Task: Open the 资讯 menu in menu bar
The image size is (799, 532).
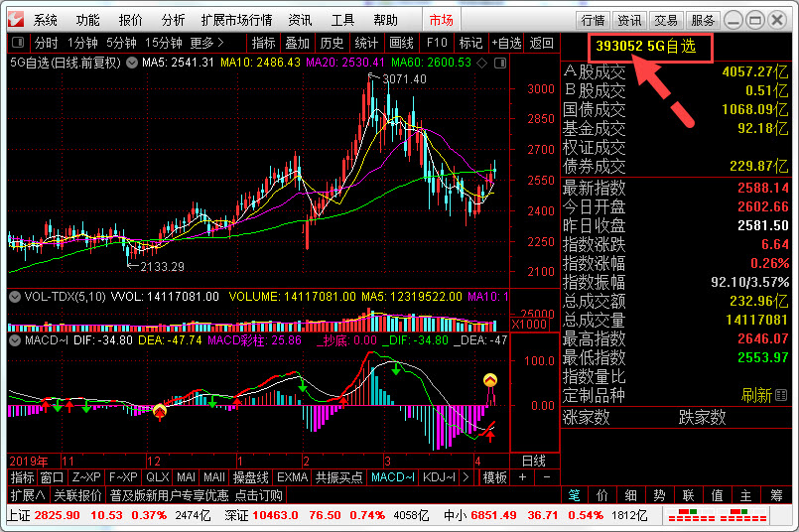Action: tap(300, 21)
